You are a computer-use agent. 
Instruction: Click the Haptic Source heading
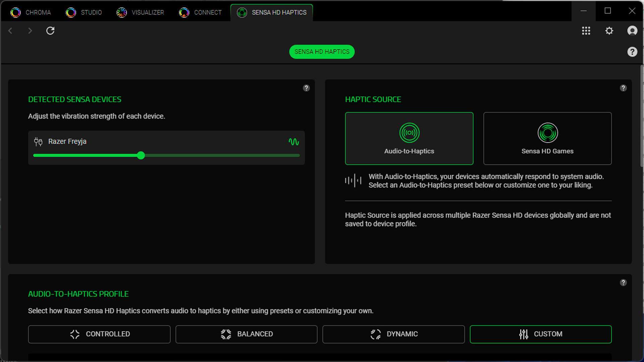[x=373, y=100]
